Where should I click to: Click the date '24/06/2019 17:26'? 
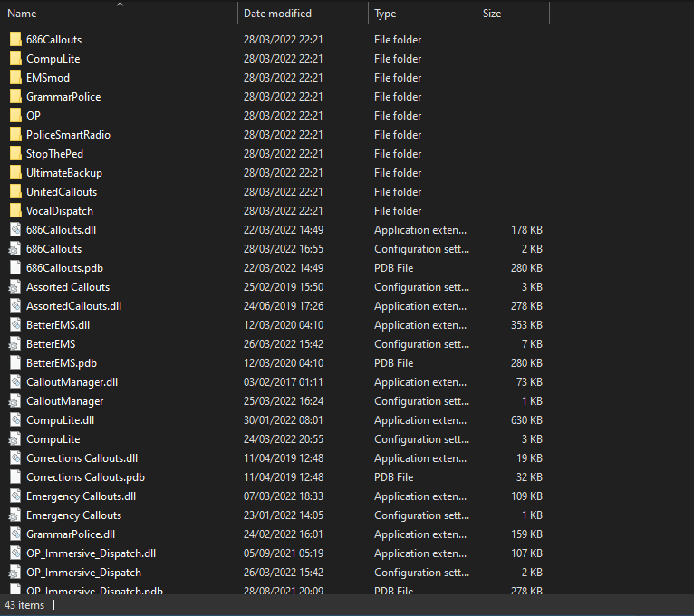click(284, 306)
